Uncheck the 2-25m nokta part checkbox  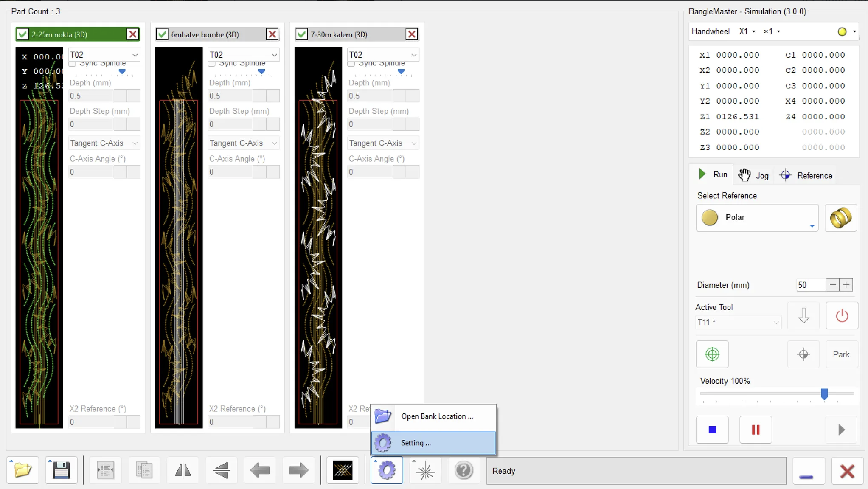click(23, 34)
